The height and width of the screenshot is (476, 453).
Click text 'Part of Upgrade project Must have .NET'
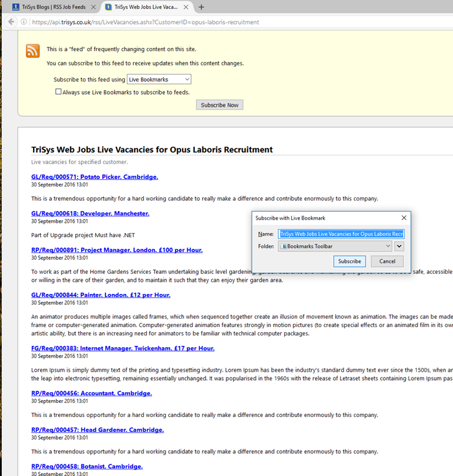[83, 235]
